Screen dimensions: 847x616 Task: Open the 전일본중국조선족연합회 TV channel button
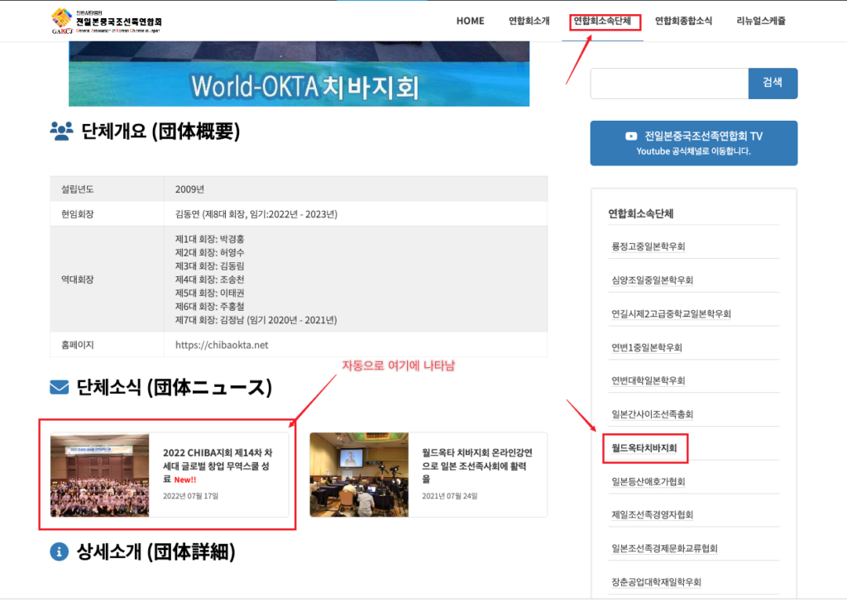point(693,143)
